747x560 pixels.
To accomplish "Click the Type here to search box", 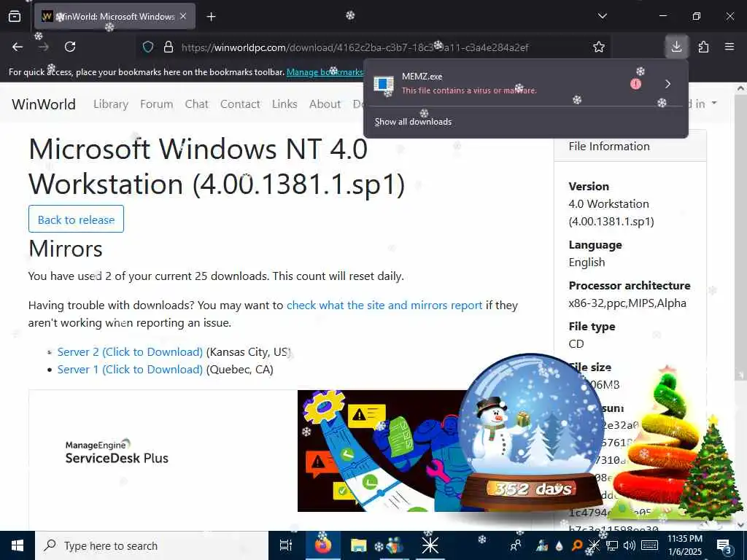I will [152, 545].
